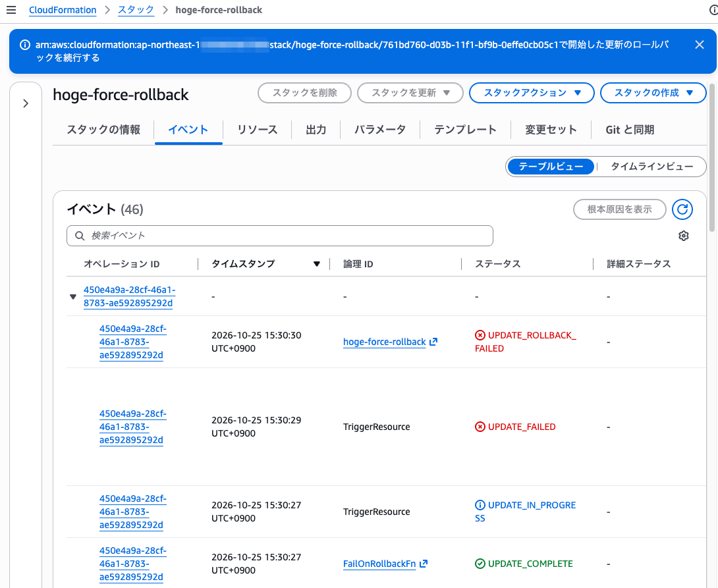Switch to スタックの情報 tab
This screenshot has height=588, width=718.
click(103, 130)
